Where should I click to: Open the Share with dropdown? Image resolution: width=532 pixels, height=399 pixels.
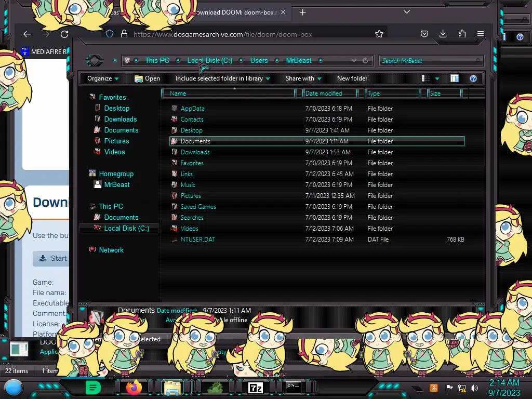tap(303, 78)
